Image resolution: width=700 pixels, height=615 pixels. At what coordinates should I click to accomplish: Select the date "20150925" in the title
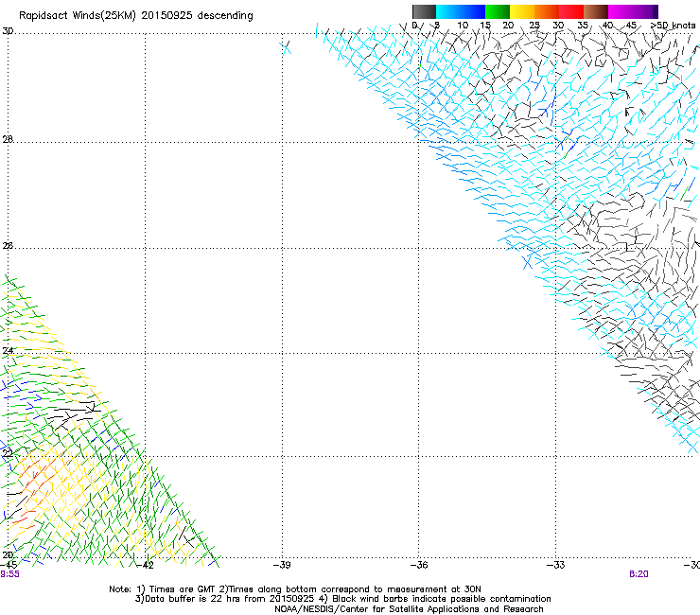[167, 16]
